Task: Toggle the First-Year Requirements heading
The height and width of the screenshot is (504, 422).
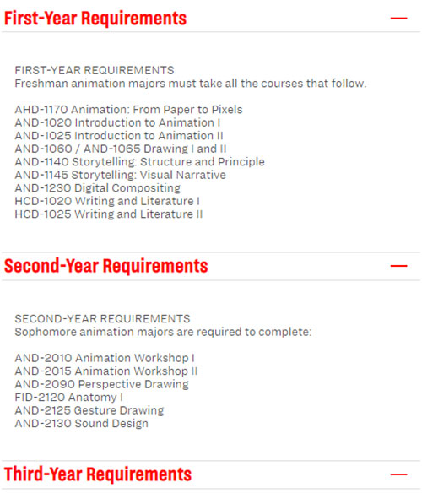Action: point(95,18)
